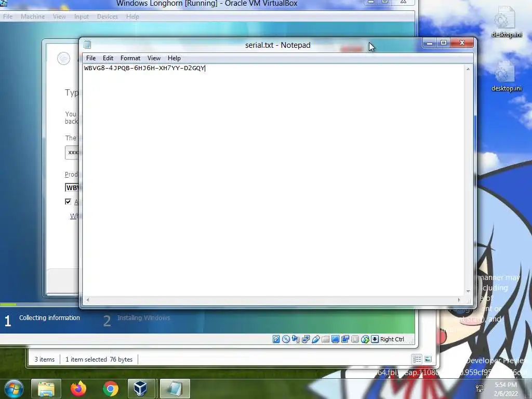The width and height of the screenshot is (532, 399).
Task: Toggle the activation checkbox in Longhorn setup
Action: pyautogui.click(x=68, y=202)
